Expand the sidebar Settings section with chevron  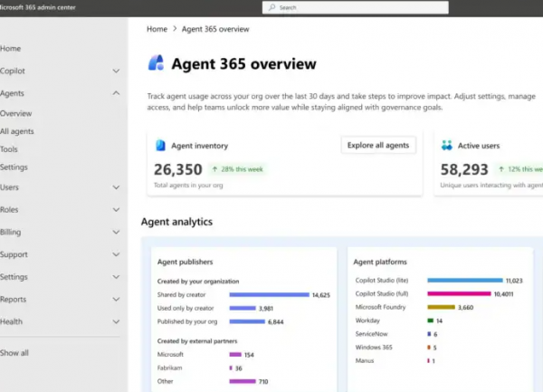[116, 277]
